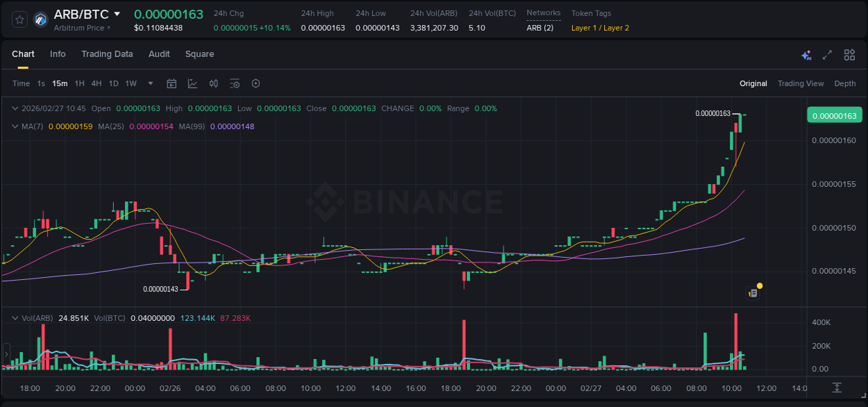Screen dimensions: 868x407
Task: Select the 1H timeframe
Action: coord(80,83)
